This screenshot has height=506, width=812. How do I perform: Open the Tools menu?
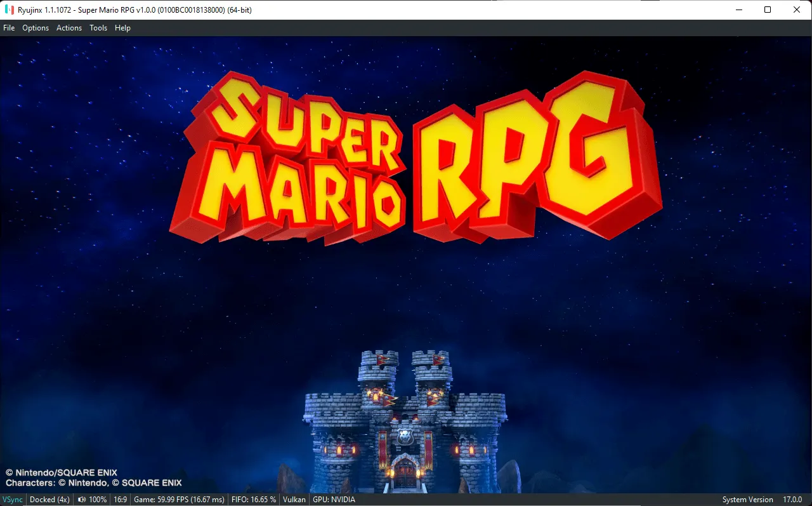(x=98, y=28)
